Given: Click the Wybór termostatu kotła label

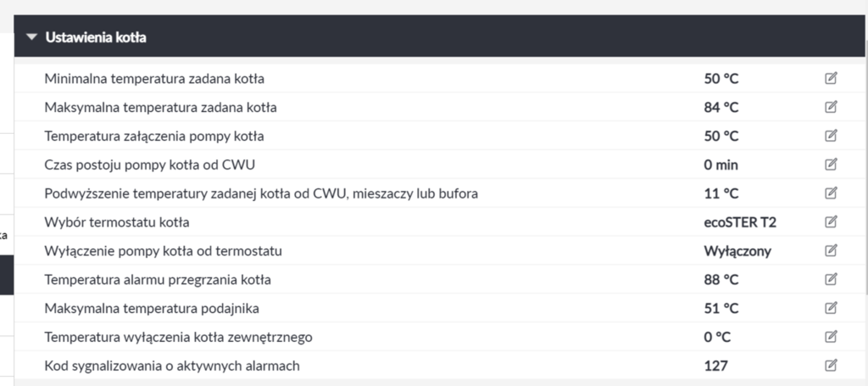Looking at the screenshot, I should (x=117, y=222).
